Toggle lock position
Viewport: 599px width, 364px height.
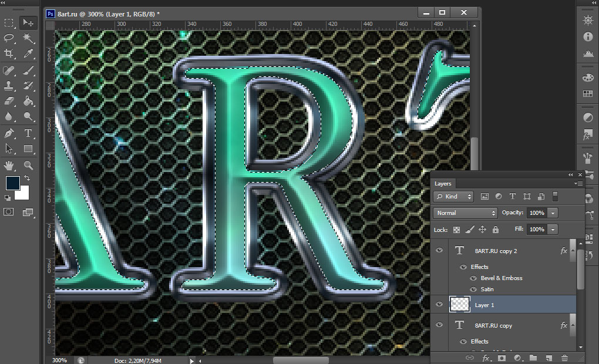483,230
